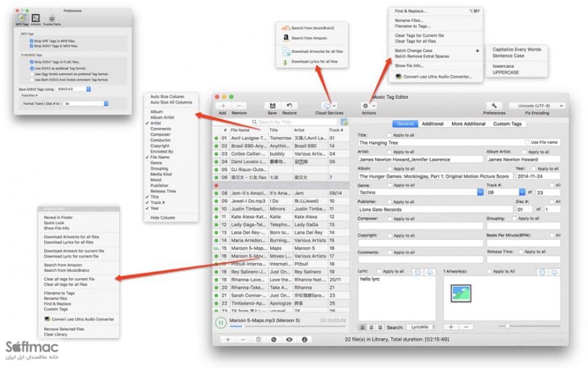Check Apply to all for Album Artist

[x=524, y=152]
